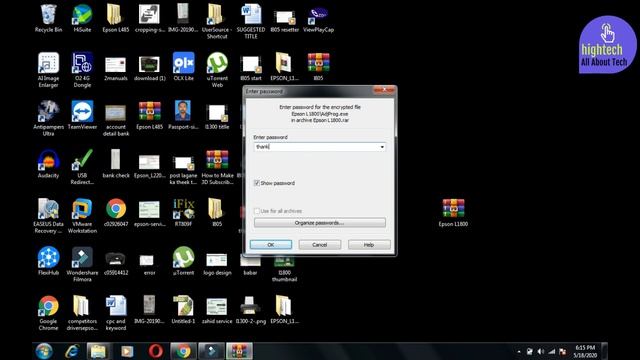This screenshot has width=640, height=360.
Task: Open the HiSuite desktop shortcut
Action: (x=82, y=18)
